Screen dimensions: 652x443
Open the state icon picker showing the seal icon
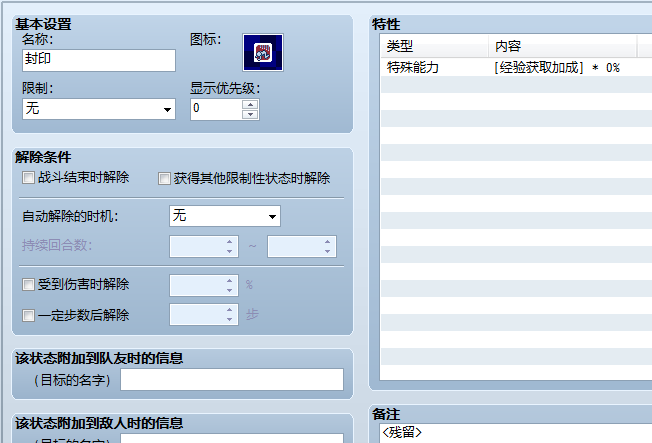click(263, 53)
